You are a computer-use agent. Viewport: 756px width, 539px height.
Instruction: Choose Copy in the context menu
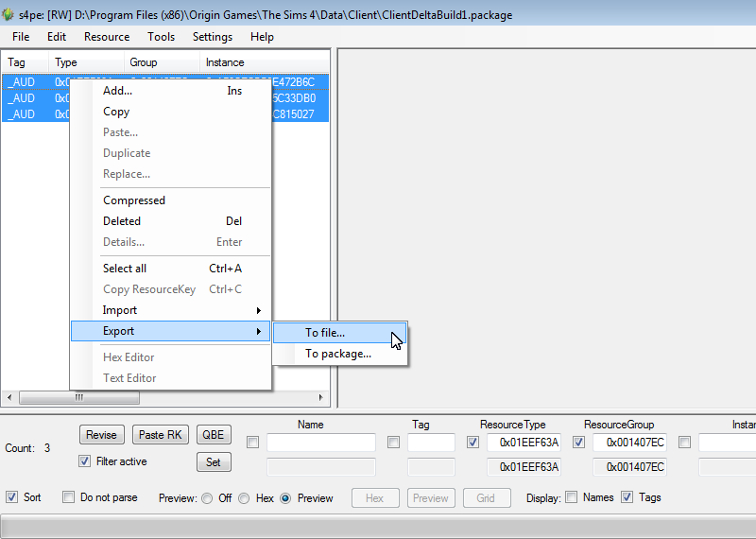coord(171,112)
